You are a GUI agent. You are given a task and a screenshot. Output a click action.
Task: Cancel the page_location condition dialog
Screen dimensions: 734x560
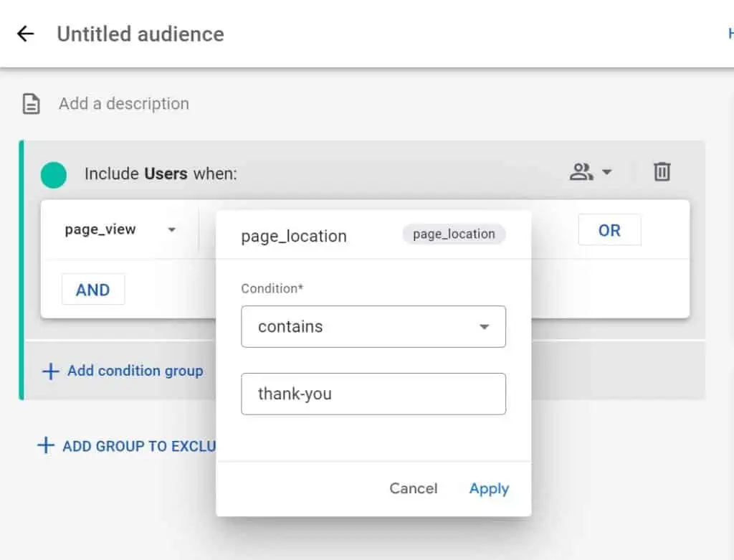pyautogui.click(x=413, y=488)
